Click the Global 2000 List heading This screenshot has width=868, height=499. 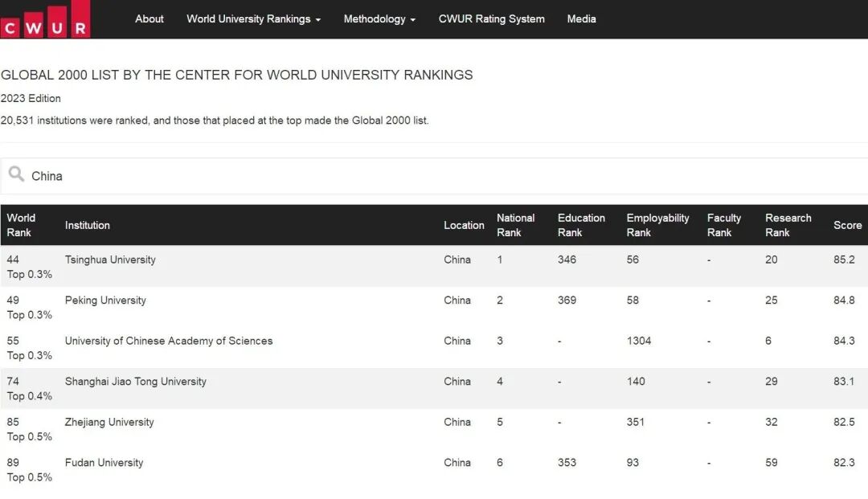(x=237, y=76)
